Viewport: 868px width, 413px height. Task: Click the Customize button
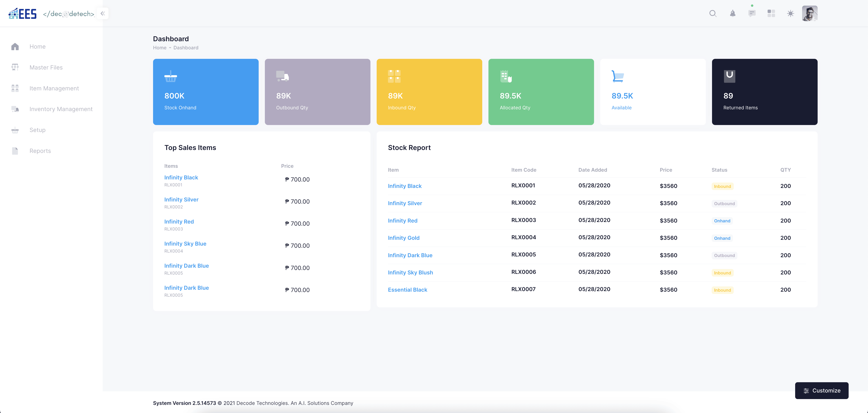[x=821, y=390]
